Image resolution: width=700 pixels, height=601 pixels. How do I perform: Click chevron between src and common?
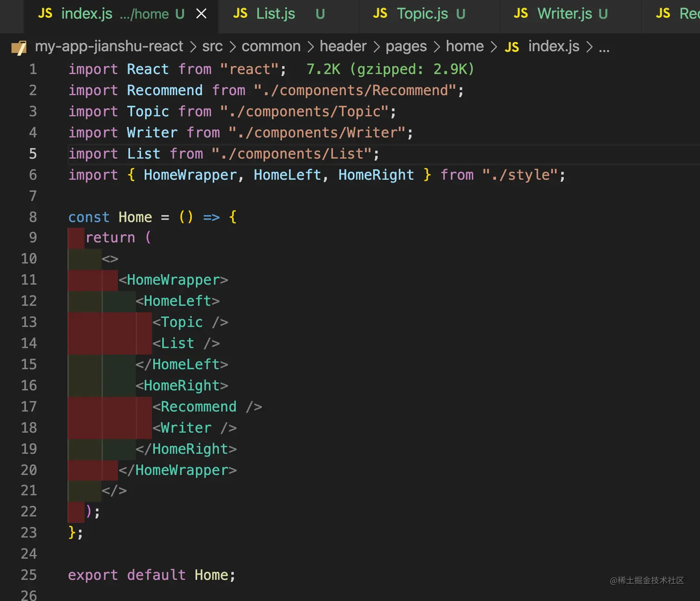pos(232,47)
